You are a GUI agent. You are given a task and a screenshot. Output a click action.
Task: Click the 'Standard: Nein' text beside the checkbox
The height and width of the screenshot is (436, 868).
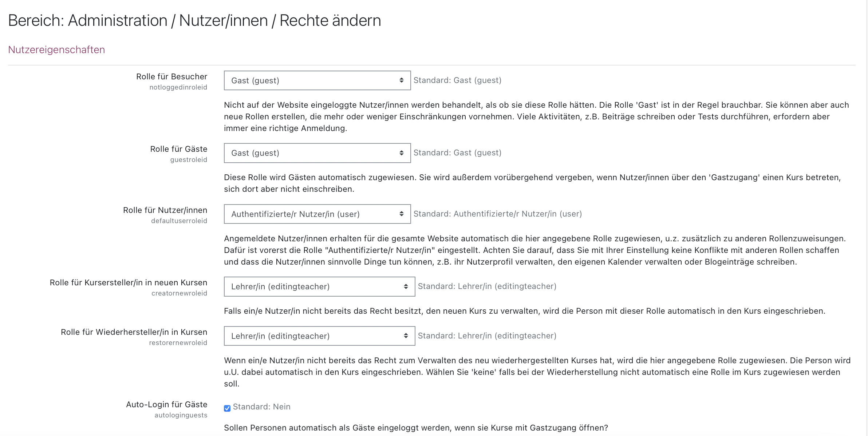(261, 407)
